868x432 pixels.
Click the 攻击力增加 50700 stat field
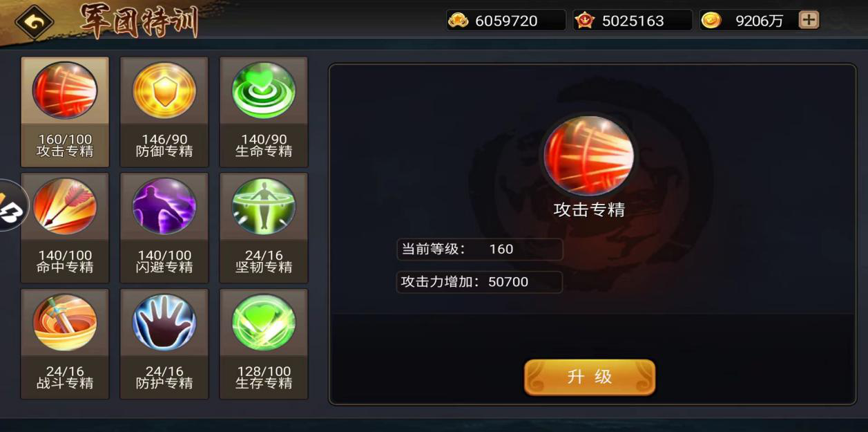(x=479, y=282)
